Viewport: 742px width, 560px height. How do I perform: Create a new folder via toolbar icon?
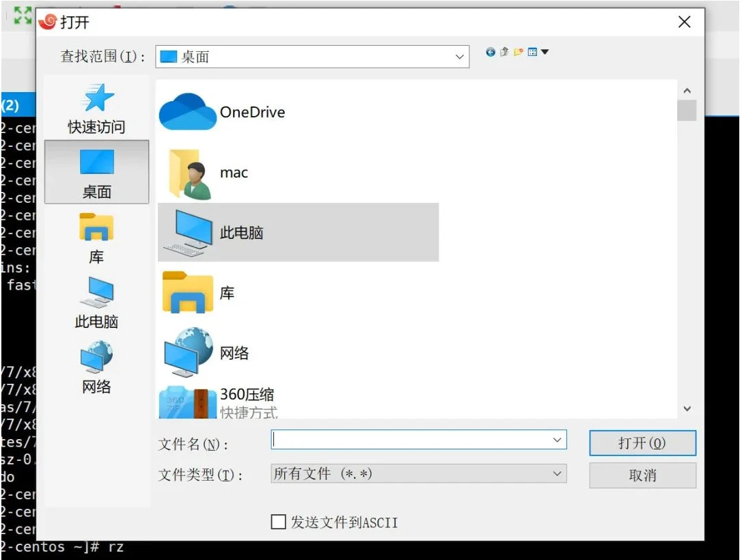click(x=518, y=52)
